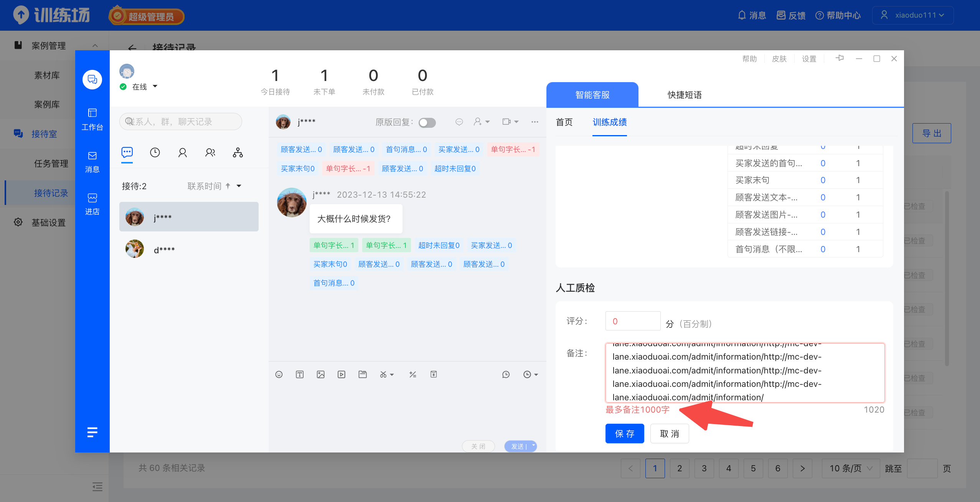Switch to 快捷短语 tab
The height and width of the screenshot is (502, 980).
(x=682, y=94)
